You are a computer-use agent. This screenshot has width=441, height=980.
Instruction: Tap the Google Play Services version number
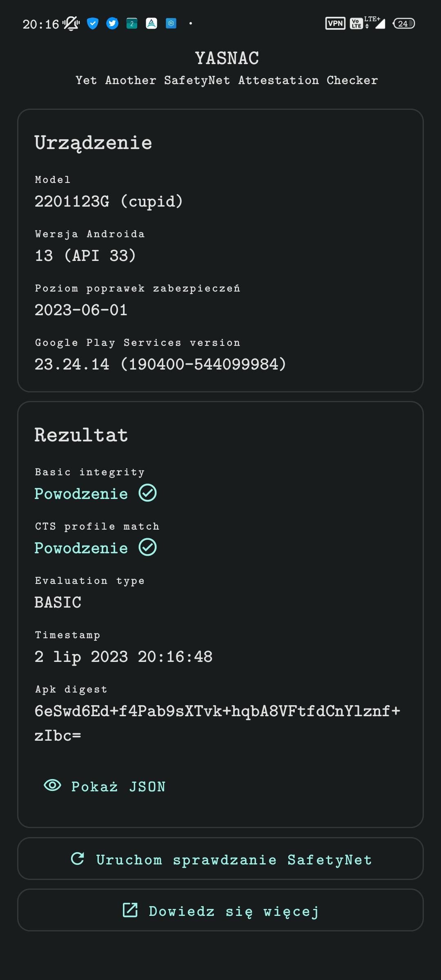160,364
